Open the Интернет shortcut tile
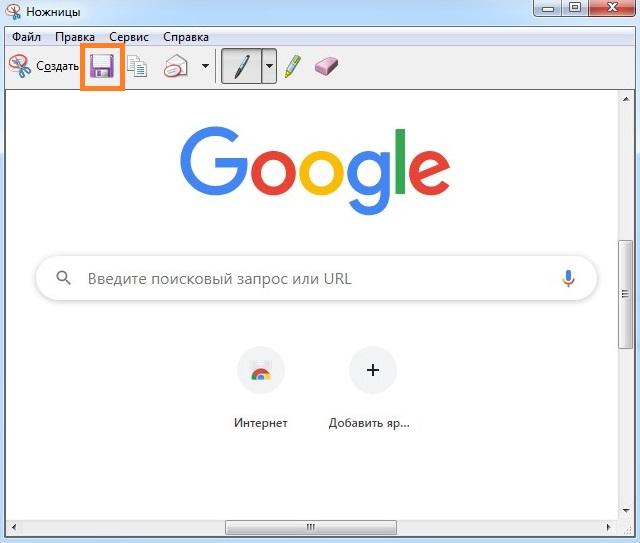The height and width of the screenshot is (543, 640). tap(261, 388)
